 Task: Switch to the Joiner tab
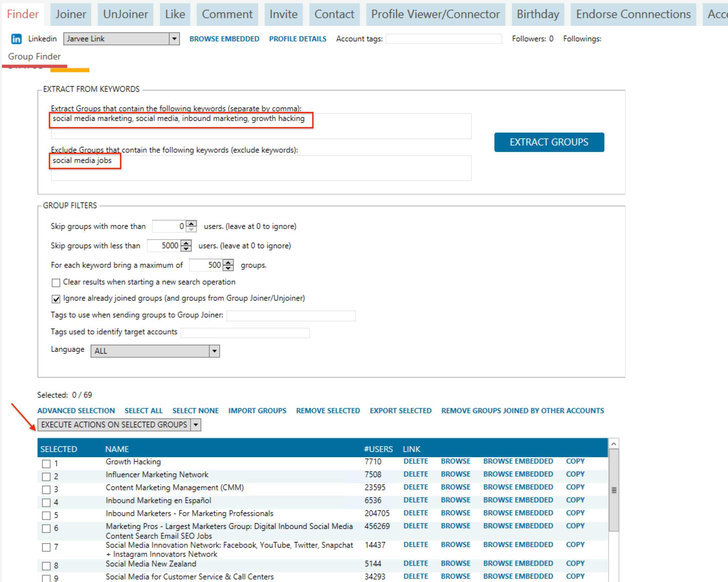(x=71, y=14)
